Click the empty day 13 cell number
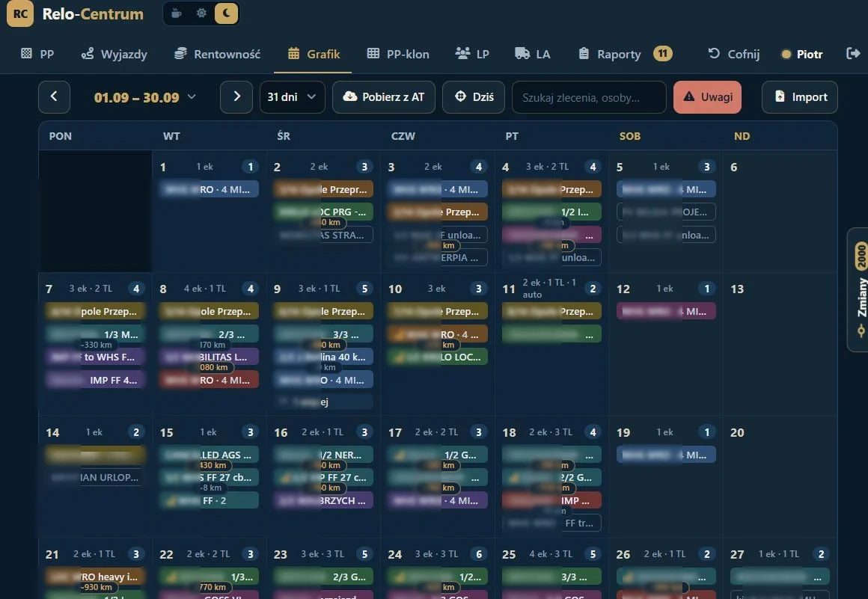 tap(737, 289)
